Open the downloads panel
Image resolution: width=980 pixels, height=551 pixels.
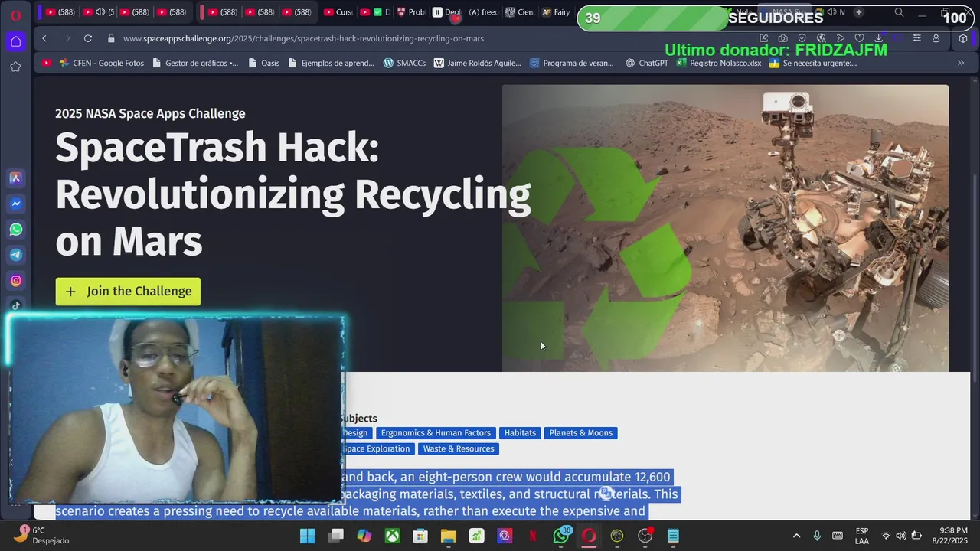[878, 38]
